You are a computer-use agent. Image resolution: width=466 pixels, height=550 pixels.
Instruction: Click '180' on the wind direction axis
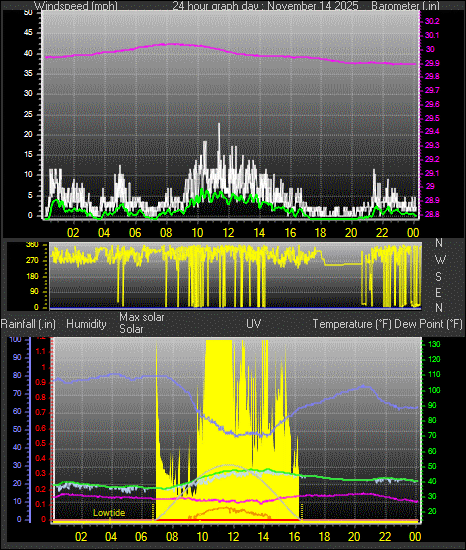pyautogui.click(x=32, y=276)
